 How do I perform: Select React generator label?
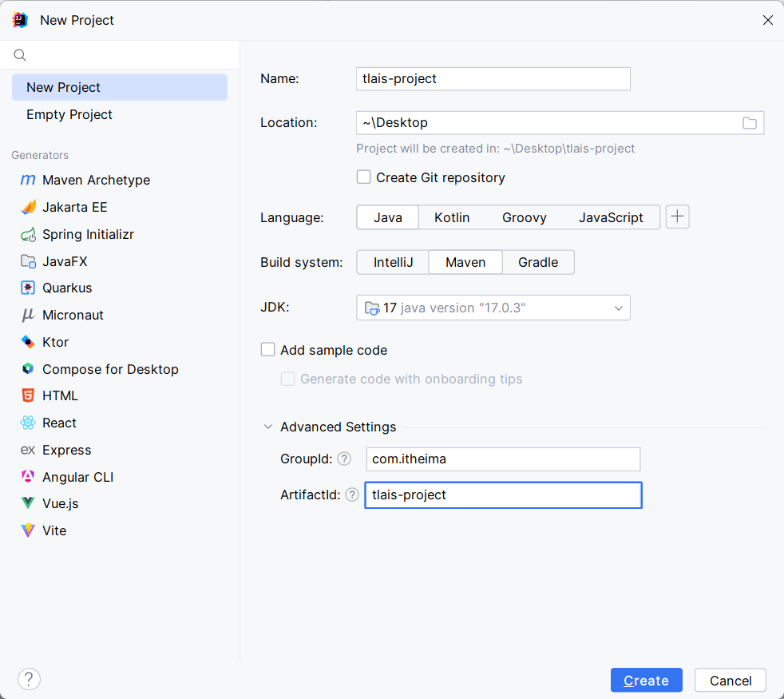59,423
